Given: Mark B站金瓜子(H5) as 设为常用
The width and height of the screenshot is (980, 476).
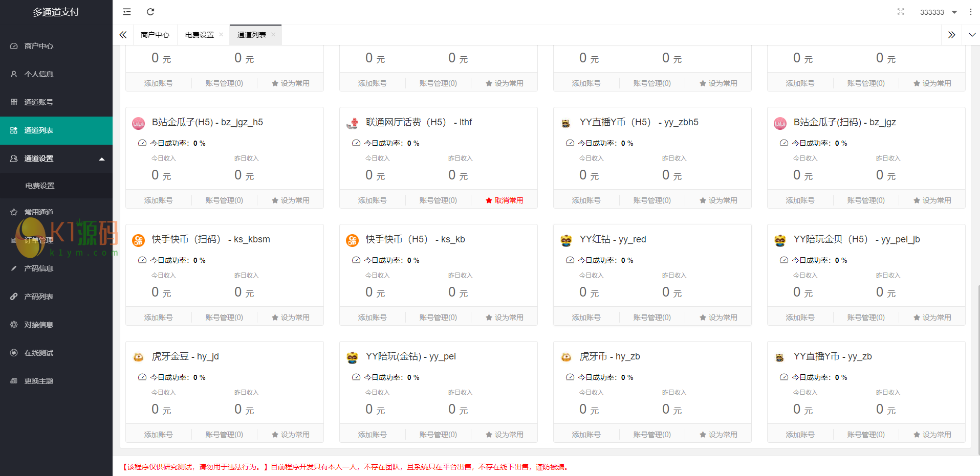Looking at the screenshot, I should pyautogui.click(x=291, y=200).
